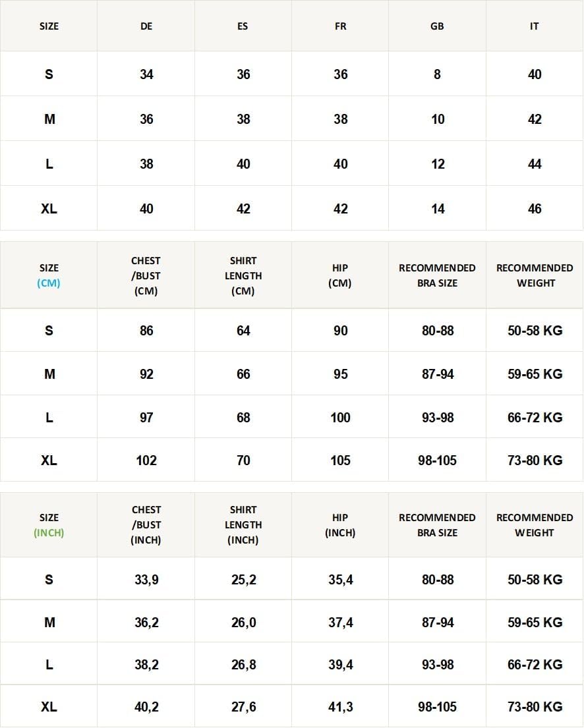Click the 27,6 shirt length value
The image size is (584, 728).
click(243, 707)
